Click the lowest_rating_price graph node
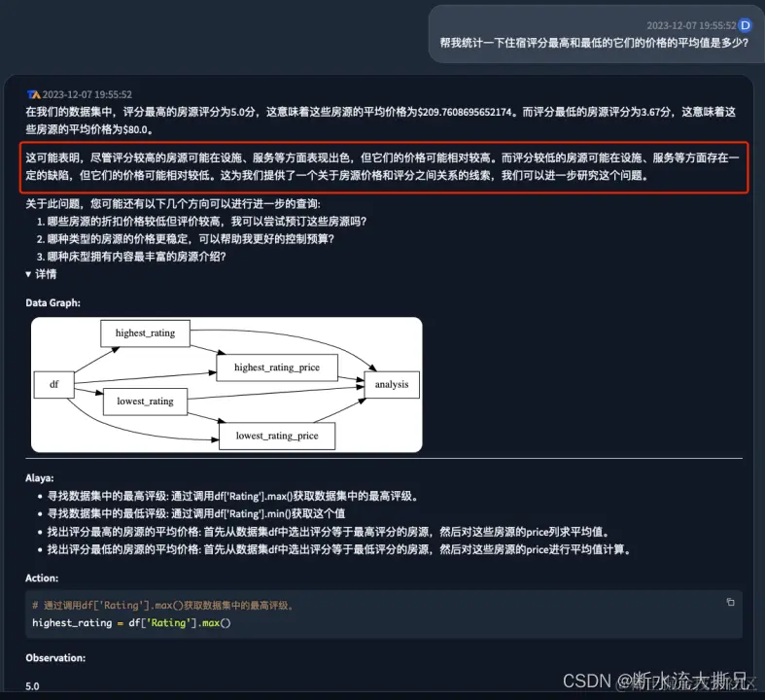This screenshot has height=700, width=765. [x=277, y=436]
